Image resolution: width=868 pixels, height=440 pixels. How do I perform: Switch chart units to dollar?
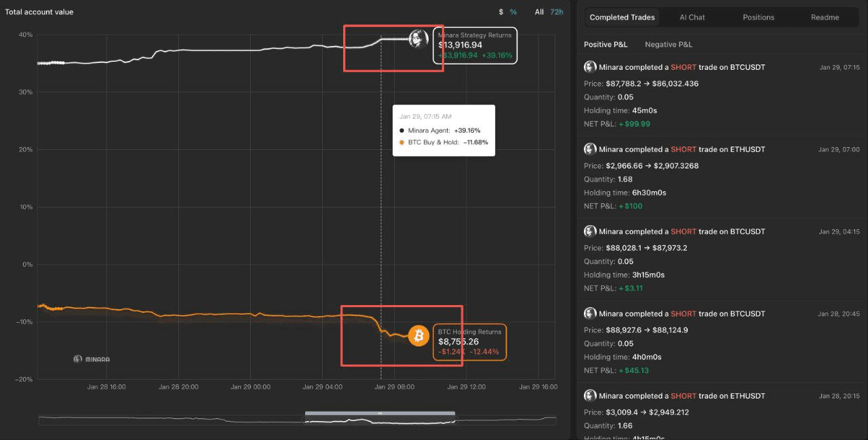[x=501, y=12]
